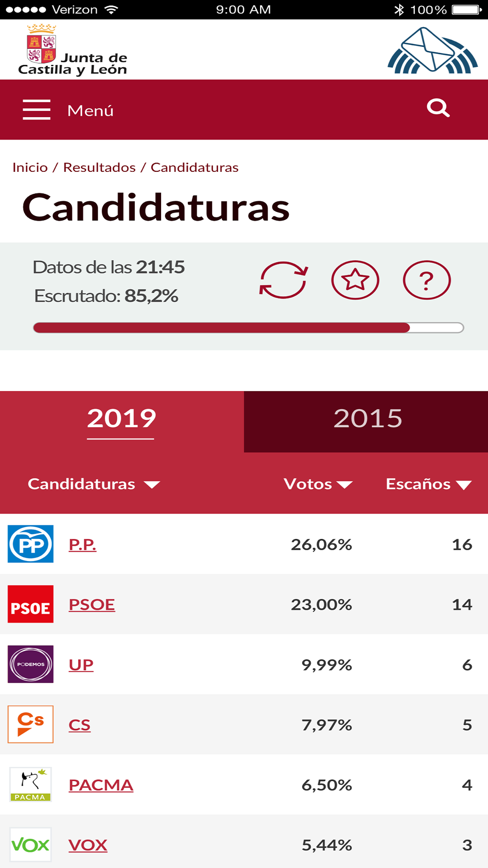Open the hamburger Menu icon
The image size is (488, 868).
pyautogui.click(x=37, y=110)
